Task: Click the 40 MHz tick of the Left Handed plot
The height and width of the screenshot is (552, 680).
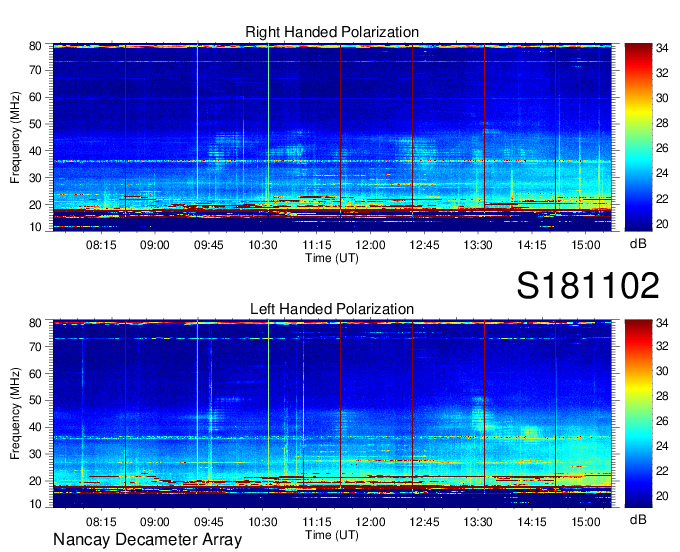Action: [35, 427]
